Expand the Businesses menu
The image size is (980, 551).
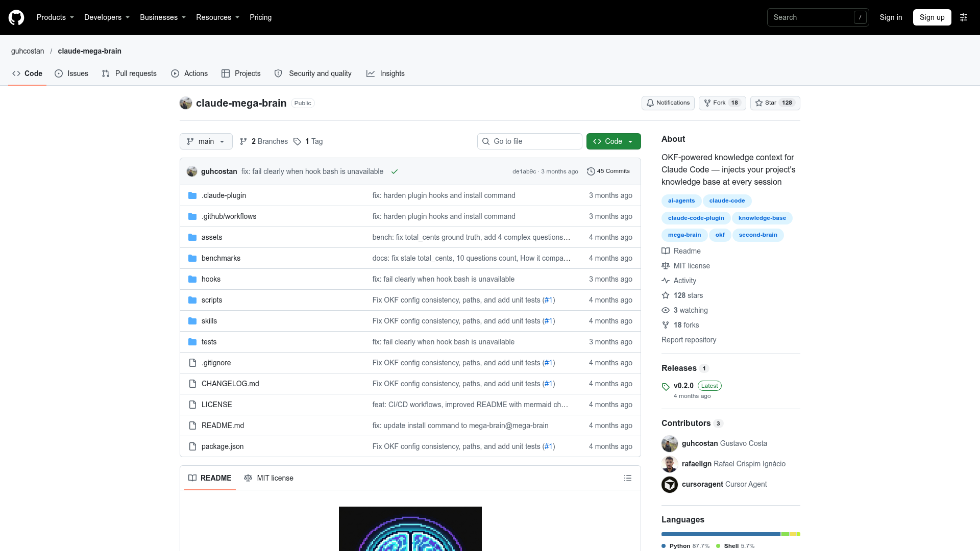(163, 17)
